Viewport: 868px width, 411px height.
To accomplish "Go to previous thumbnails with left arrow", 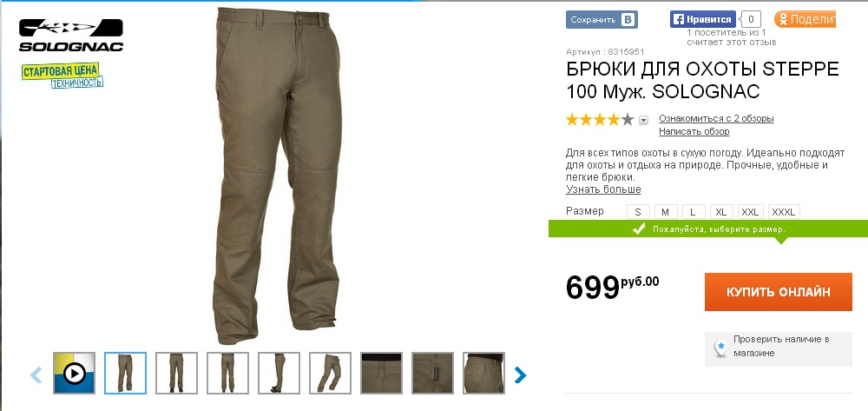I will point(36,375).
